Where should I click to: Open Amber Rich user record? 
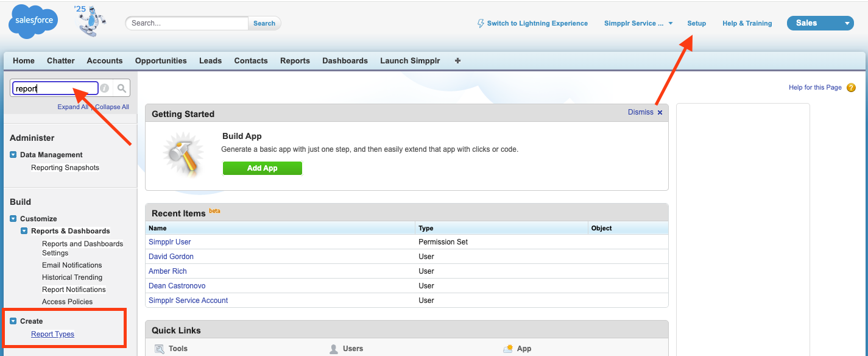(x=168, y=271)
